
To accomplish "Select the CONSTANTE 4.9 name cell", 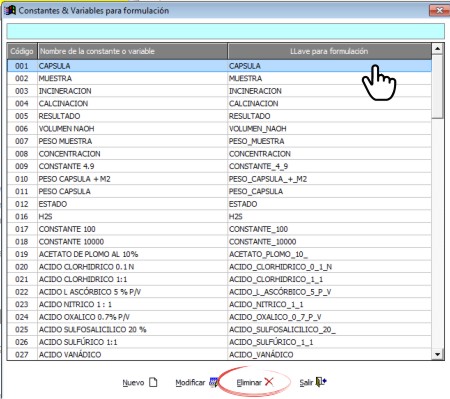I will coord(132,166).
